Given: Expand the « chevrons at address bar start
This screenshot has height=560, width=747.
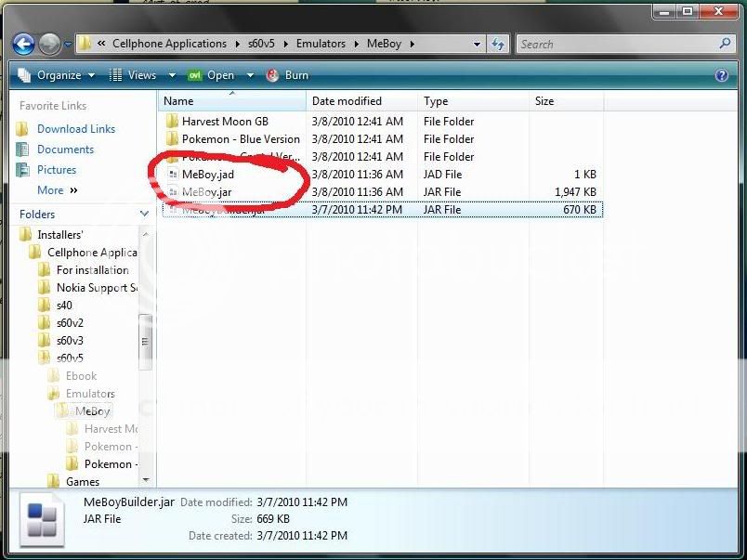Looking at the screenshot, I should point(101,44).
